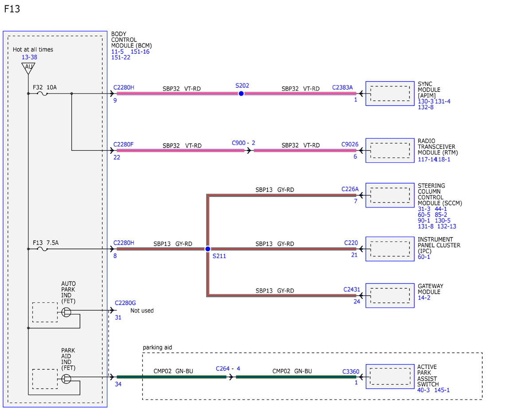Select the Radio Transceiver Module component box
The image size is (532, 411).
click(390, 150)
